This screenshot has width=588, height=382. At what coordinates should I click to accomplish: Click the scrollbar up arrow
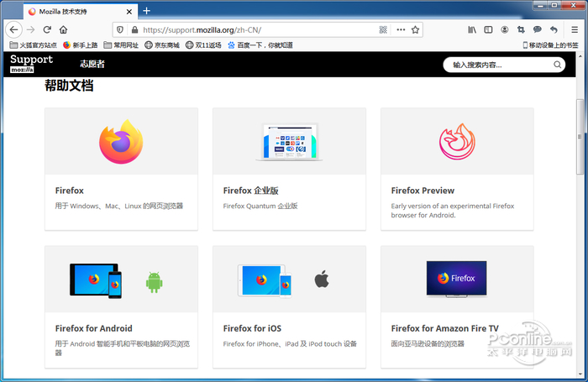580,56
